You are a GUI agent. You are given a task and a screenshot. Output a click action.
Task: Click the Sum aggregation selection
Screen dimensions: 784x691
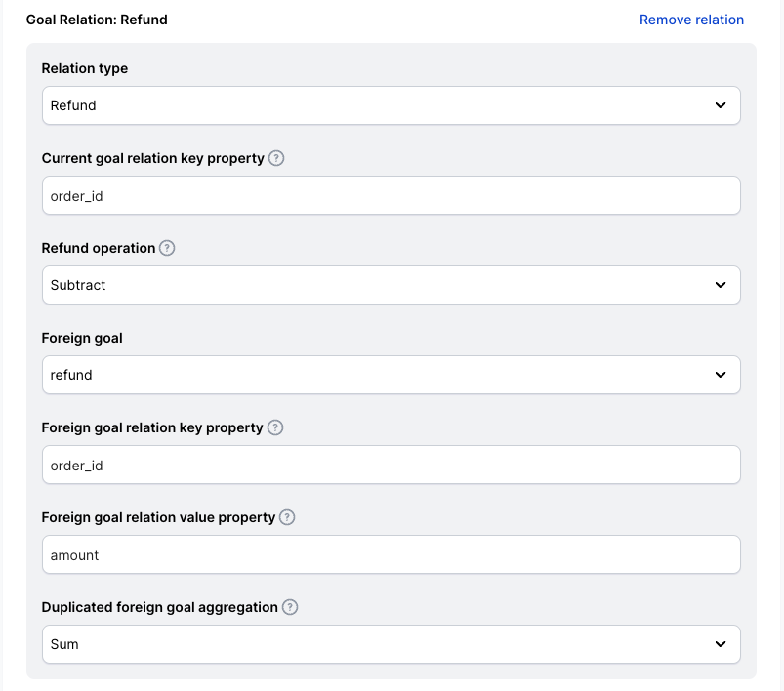(65, 644)
